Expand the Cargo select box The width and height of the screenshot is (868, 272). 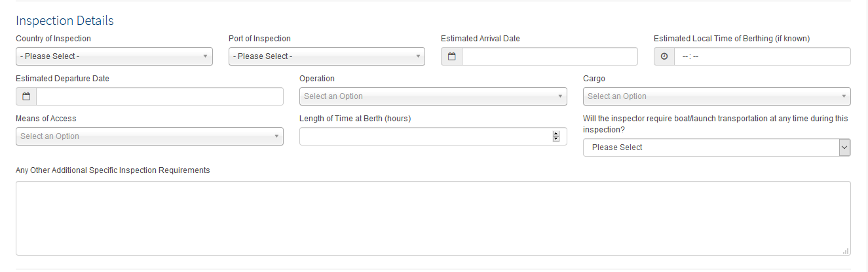717,96
